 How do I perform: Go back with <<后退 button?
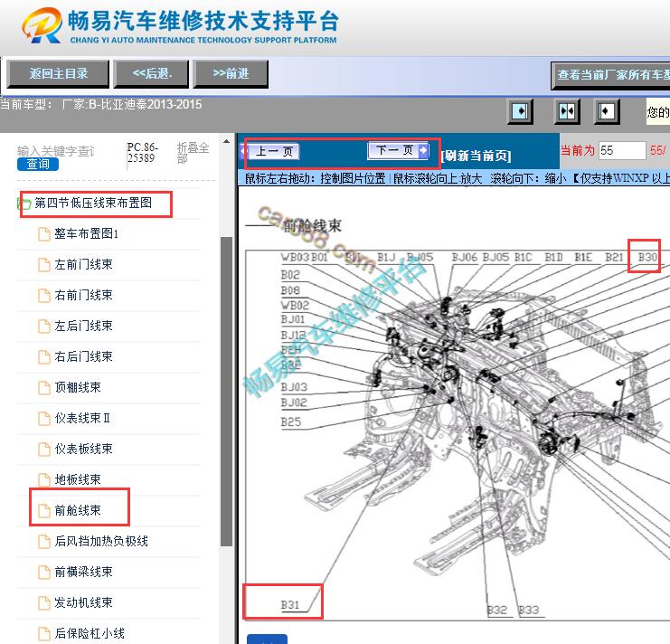151,74
